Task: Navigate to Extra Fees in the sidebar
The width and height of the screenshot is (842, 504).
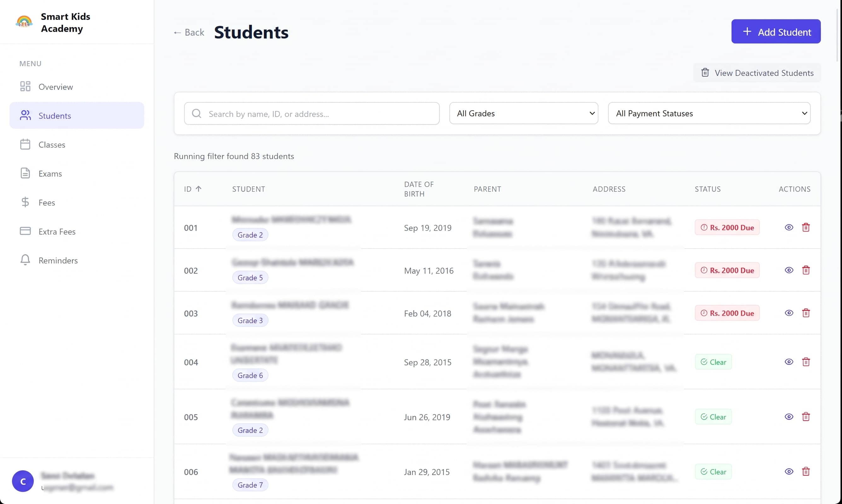Action: pyautogui.click(x=77, y=231)
